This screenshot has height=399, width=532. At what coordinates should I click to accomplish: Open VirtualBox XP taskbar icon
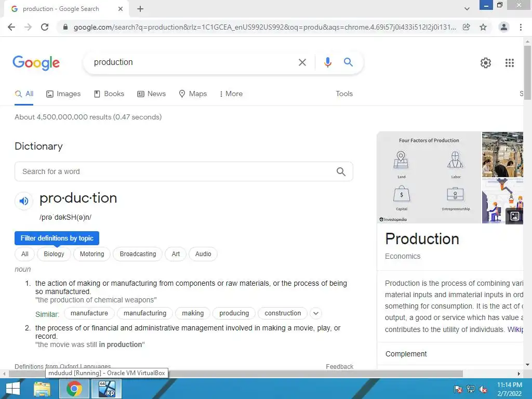(x=107, y=389)
